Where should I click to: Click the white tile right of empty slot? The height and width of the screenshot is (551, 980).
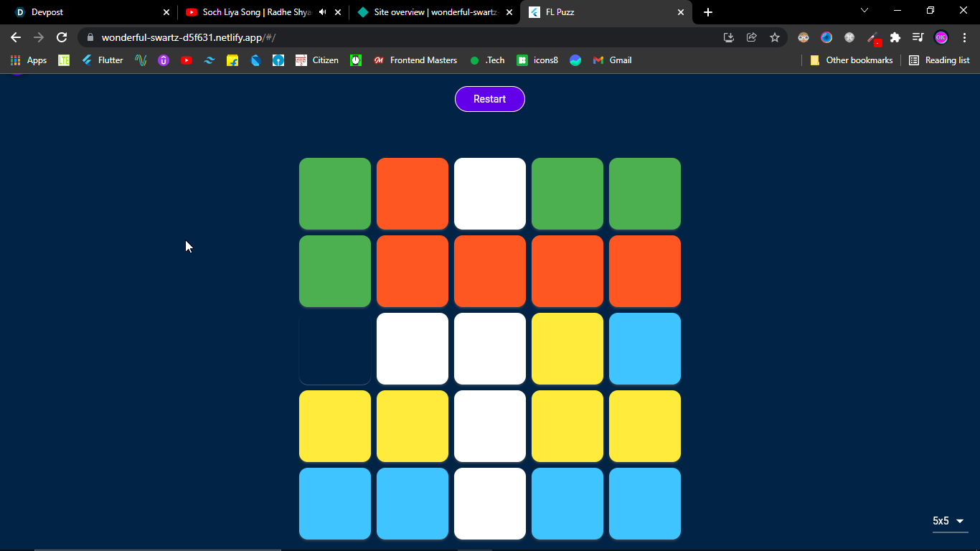pos(413,349)
